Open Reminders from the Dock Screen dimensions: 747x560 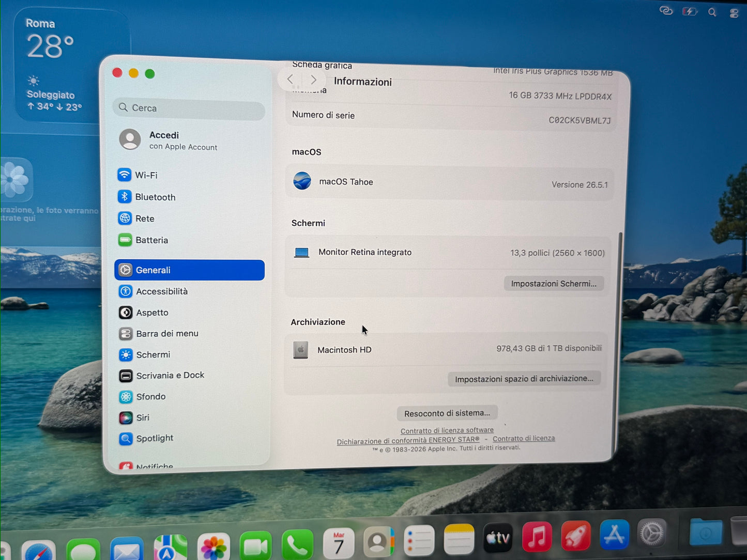coord(419,541)
